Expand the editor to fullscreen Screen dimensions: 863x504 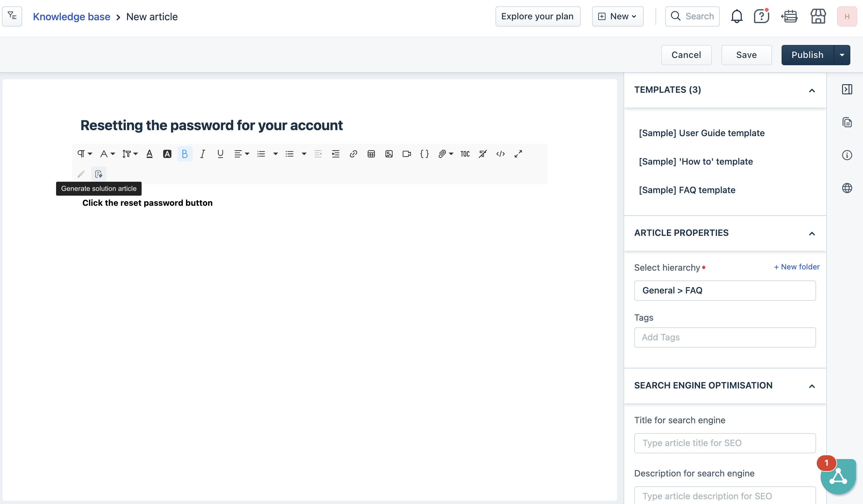click(518, 154)
